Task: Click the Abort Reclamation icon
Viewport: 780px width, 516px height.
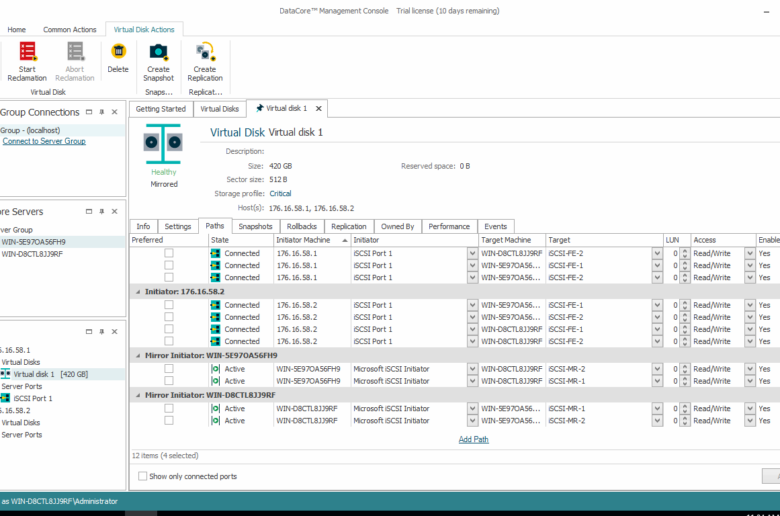Action: (x=75, y=52)
